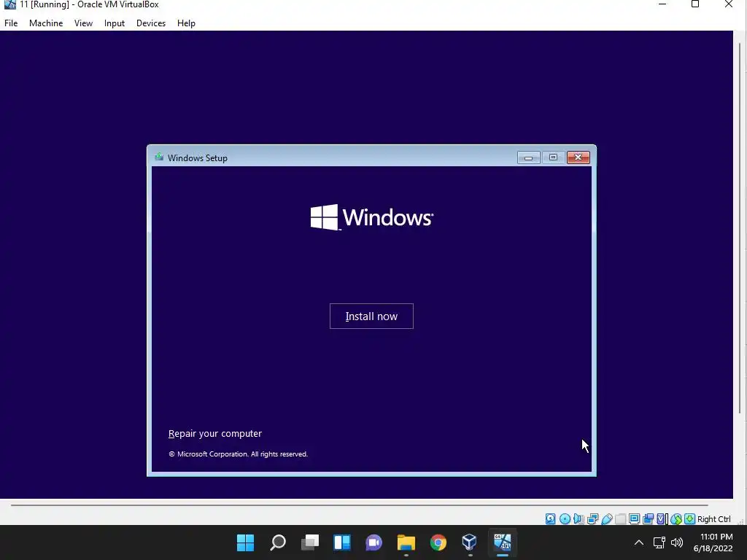Click the network tray icon
The width and height of the screenshot is (747, 560).
(x=659, y=542)
